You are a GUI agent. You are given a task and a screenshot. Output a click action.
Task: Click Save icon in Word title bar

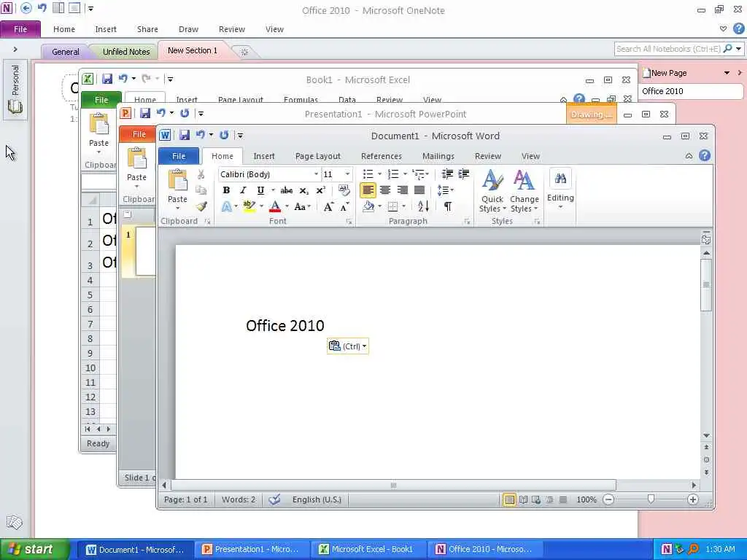coord(185,135)
